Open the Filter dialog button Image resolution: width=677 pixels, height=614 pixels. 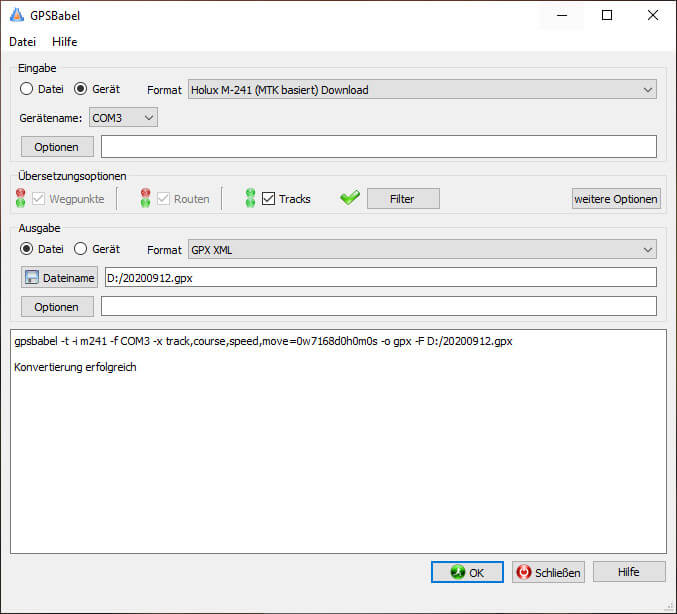tap(403, 199)
